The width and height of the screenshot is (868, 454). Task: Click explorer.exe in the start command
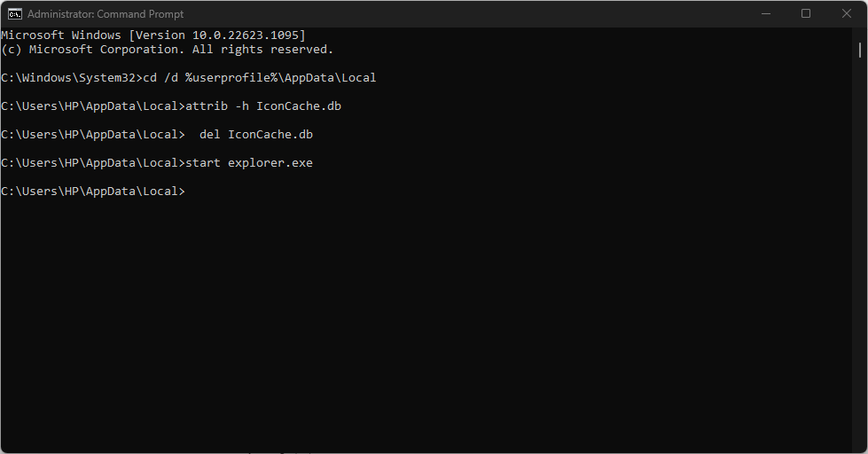coord(270,163)
